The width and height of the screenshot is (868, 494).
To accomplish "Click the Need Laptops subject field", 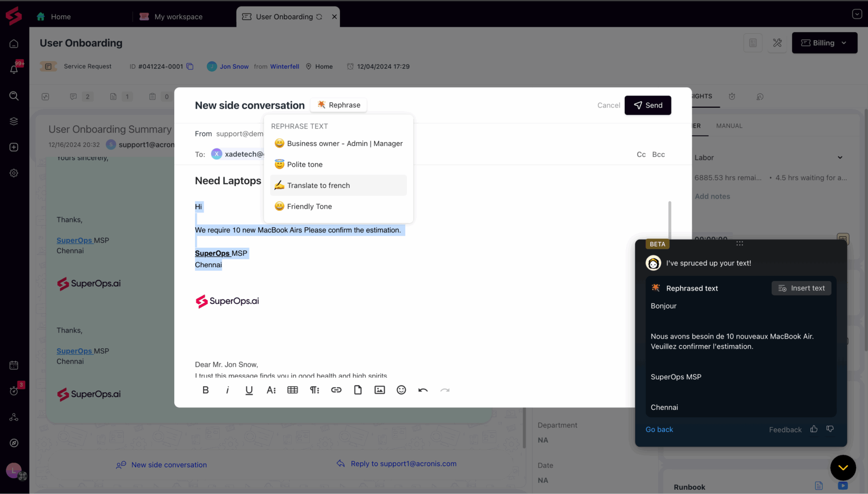I will tap(228, 181).
